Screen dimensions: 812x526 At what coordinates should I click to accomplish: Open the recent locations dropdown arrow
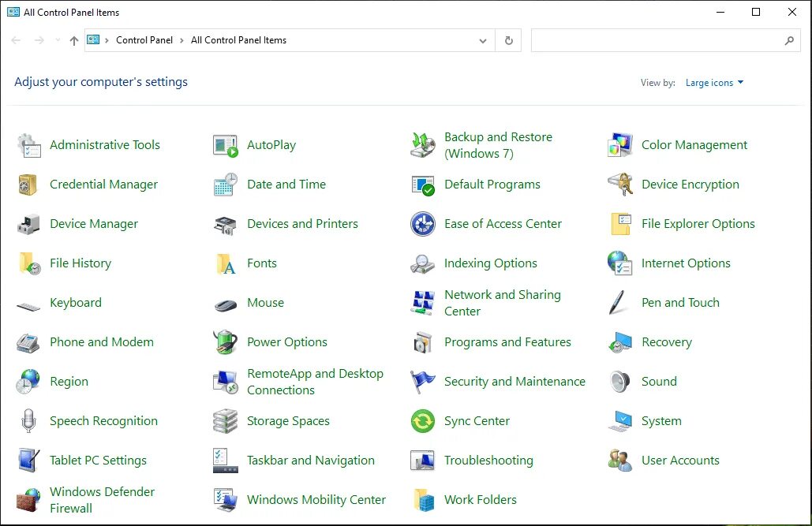pos(58,40)
